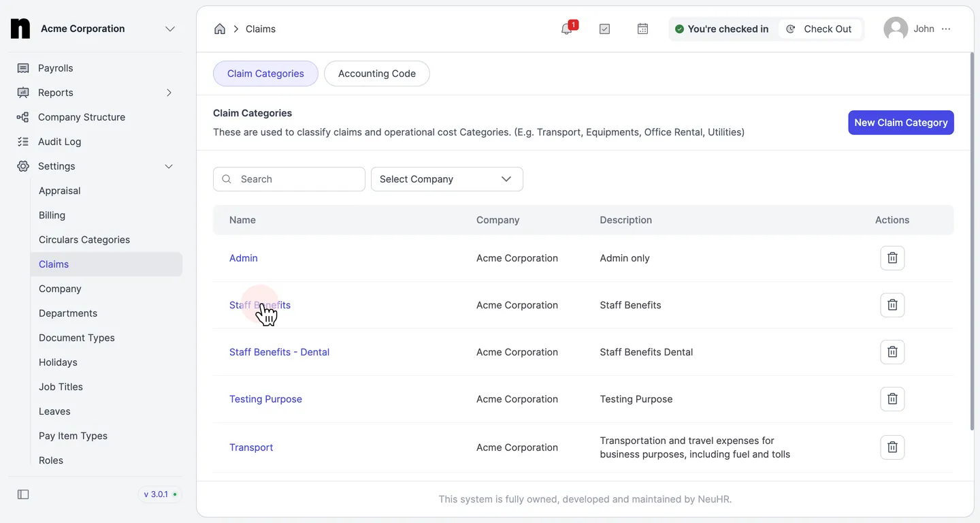This screenshot has width=980, height=523.
Task: Expand the Acme Corporation company switcher
Action: click(x=170, y=29)
